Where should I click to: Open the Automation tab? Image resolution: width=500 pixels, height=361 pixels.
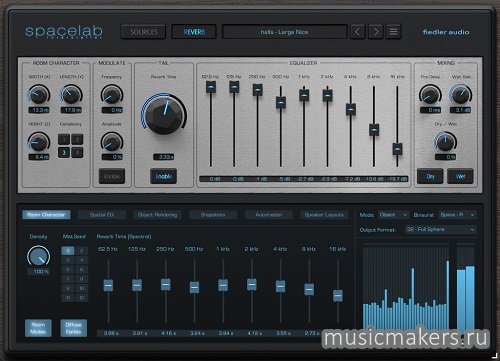pos(269,215)
